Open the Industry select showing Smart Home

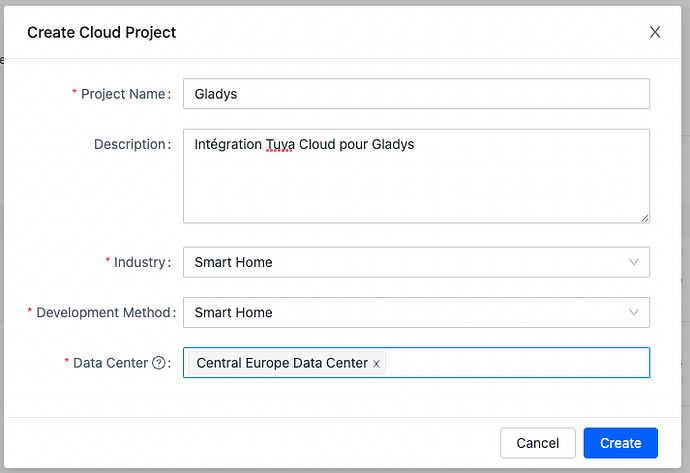(x=400, y=262)
